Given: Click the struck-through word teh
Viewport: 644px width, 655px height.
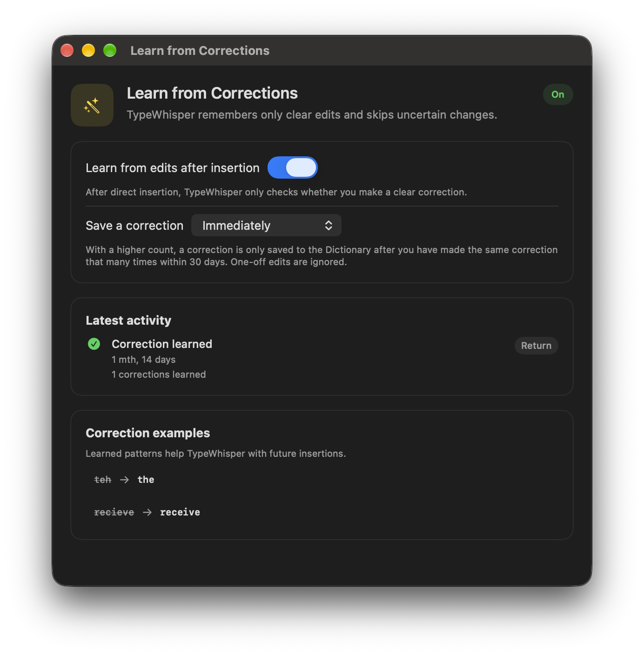Looking at the screenshot, I should tap(103, 480).
